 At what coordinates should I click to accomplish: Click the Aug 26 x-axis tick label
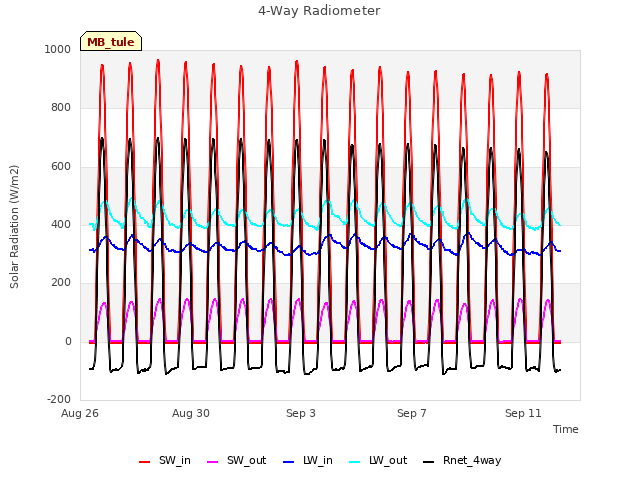pyautogui.click(x=80, y=413)
